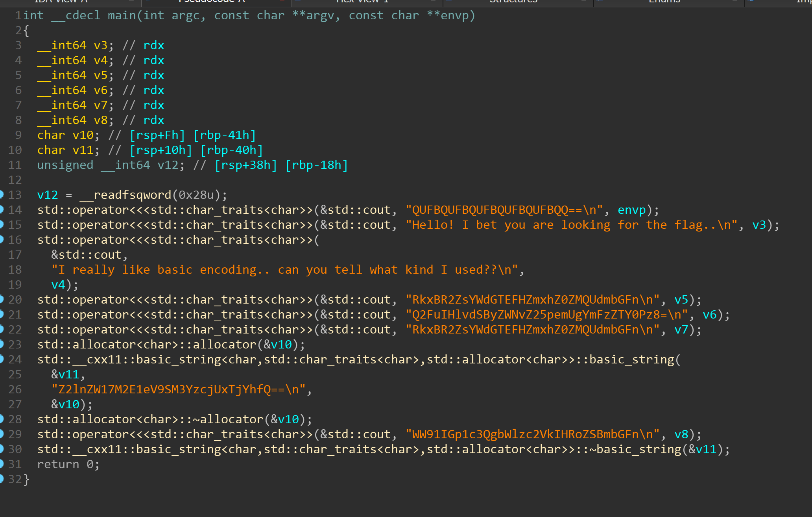Screen dimensions: 812x517
Task: Click the breakpoint dot beside line 23
Action: point(1,344)
